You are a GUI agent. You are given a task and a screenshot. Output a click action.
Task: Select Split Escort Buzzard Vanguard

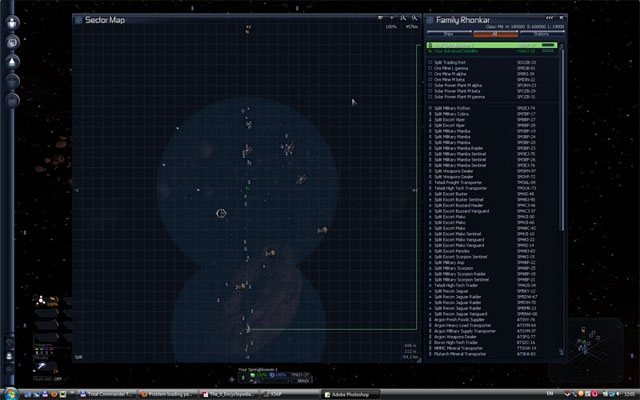492,211
